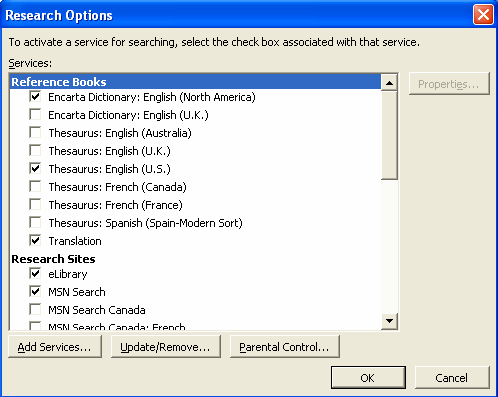
Task: Select 'Thesaurus: French (France)' row text
Action: (x=115, y=205)
